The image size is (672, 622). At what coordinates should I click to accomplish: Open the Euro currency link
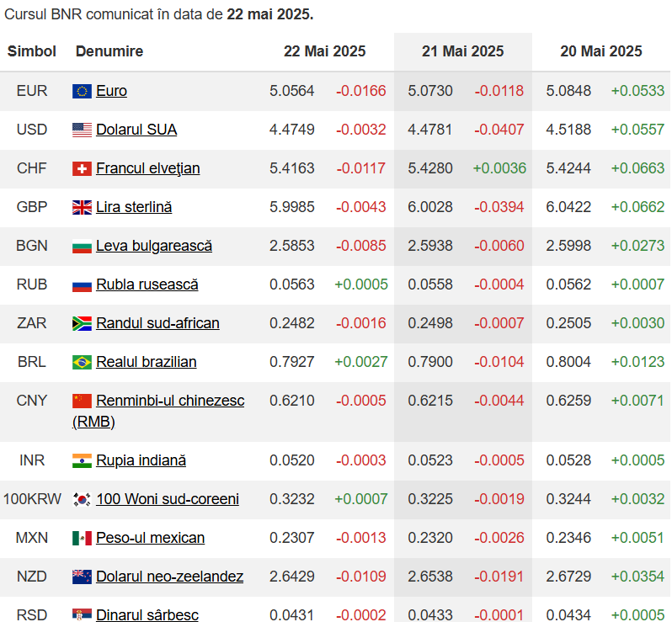111,91
